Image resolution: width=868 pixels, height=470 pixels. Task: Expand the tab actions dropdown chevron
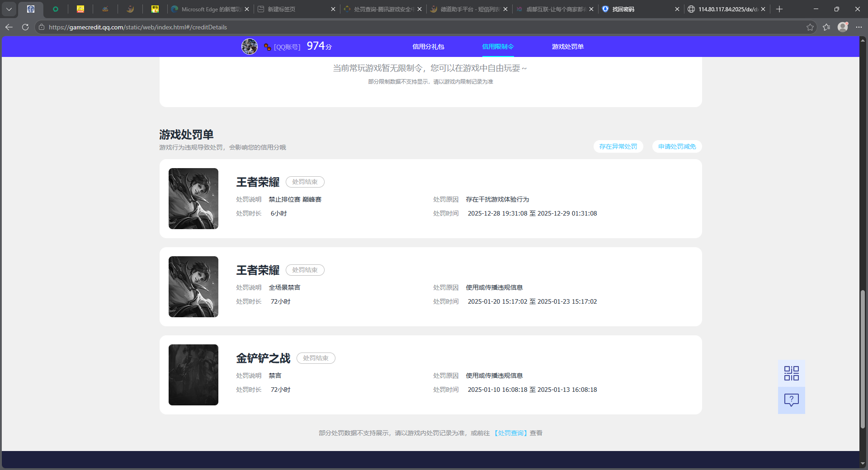coord(9,9)
